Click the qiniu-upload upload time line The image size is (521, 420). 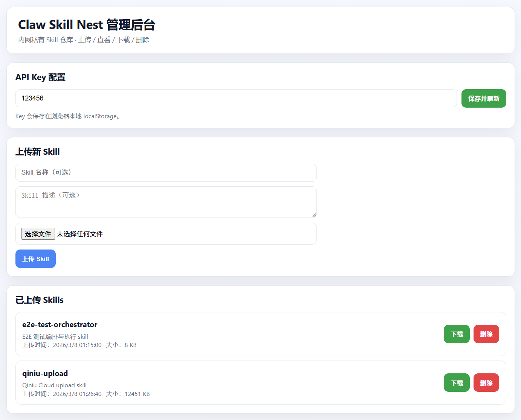pos(86,394)
